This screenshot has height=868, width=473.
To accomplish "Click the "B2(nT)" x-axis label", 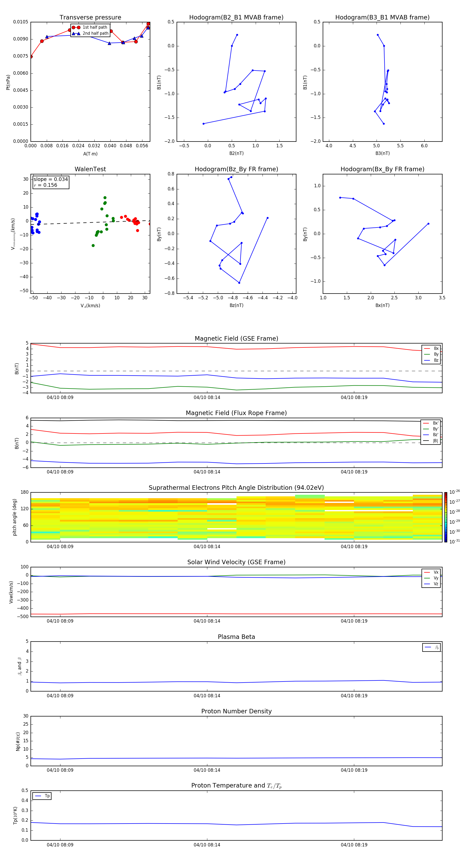I will pos(236,153).
